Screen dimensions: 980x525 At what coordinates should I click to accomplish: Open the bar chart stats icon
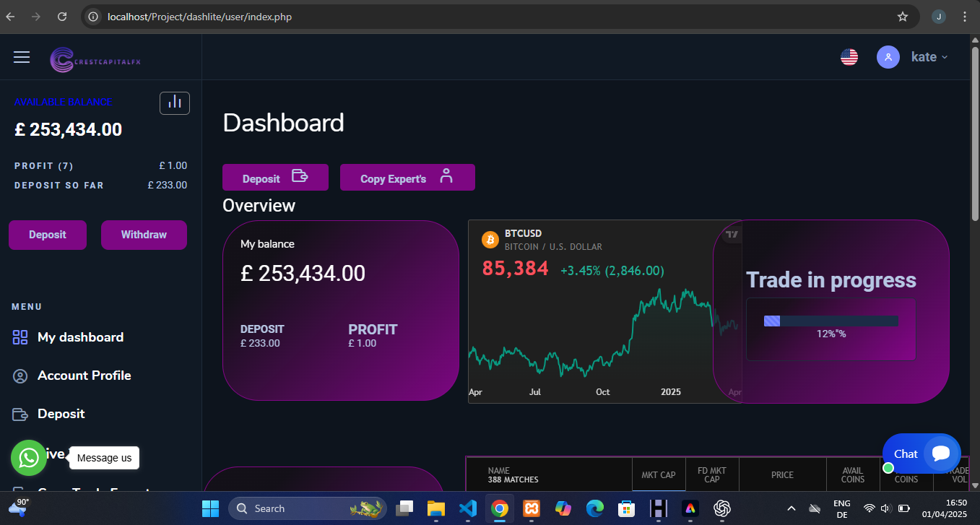coord(175,103)
